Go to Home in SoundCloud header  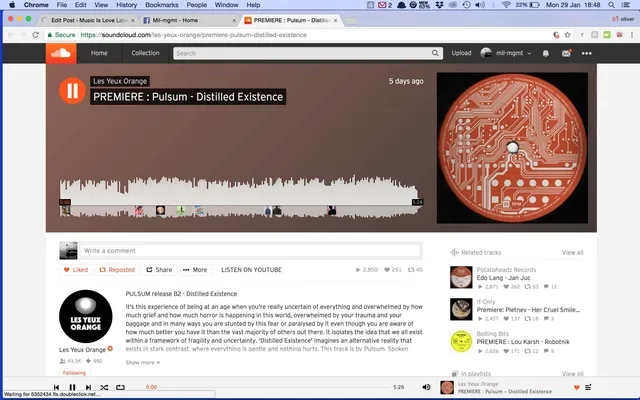click(x=99, y=53)
